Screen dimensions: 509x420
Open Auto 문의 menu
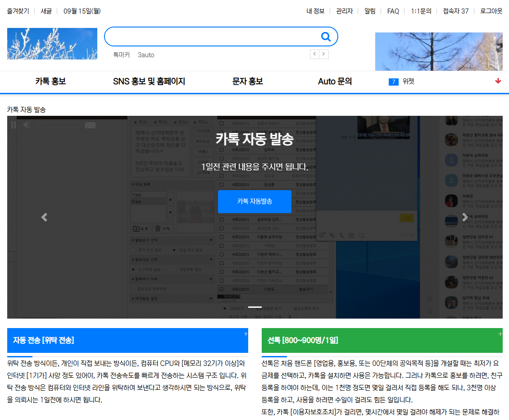click(335, 81)
